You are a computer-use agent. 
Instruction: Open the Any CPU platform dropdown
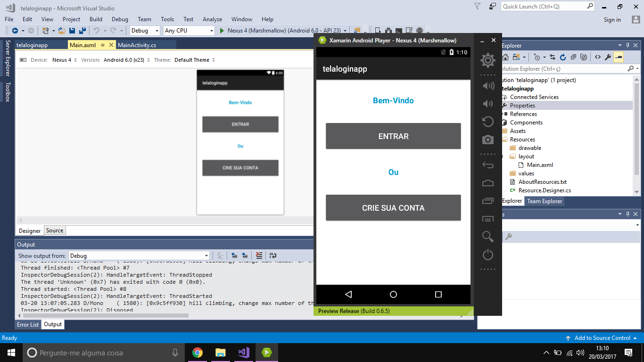click(189, 31)
